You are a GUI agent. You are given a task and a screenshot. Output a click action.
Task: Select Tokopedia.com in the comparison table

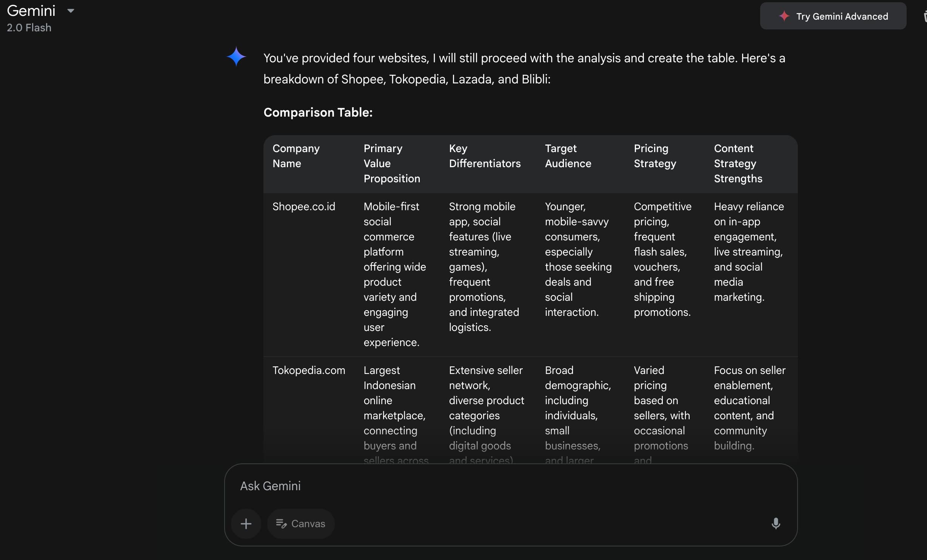coord(308,370)
